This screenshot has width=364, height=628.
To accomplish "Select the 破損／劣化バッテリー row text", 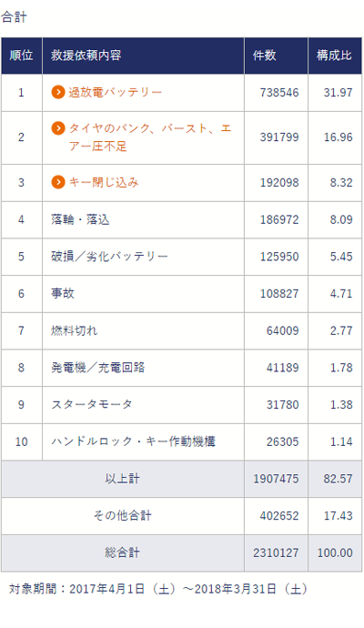I will pyautogui.click(x=109, y=257).
